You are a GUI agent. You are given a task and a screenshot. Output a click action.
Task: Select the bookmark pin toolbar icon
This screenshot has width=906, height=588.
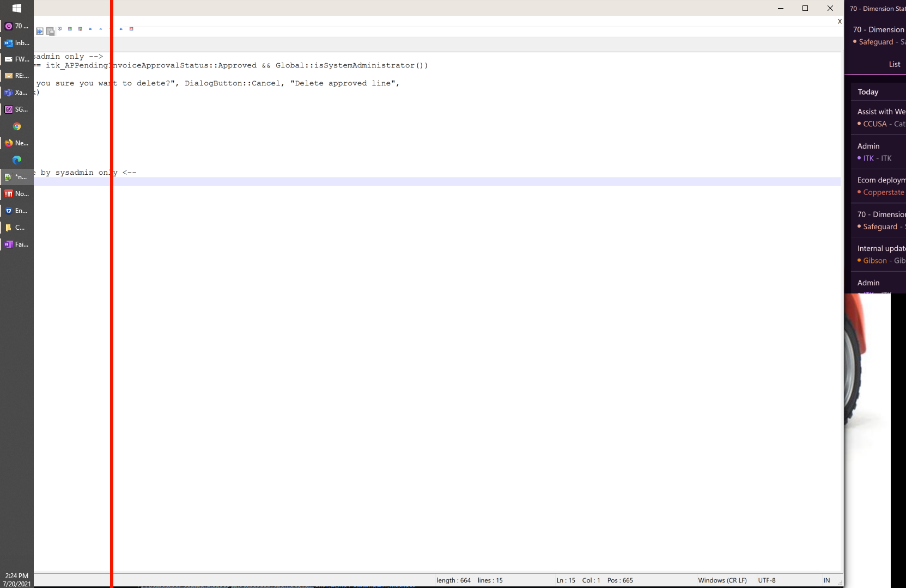[60, 29]
